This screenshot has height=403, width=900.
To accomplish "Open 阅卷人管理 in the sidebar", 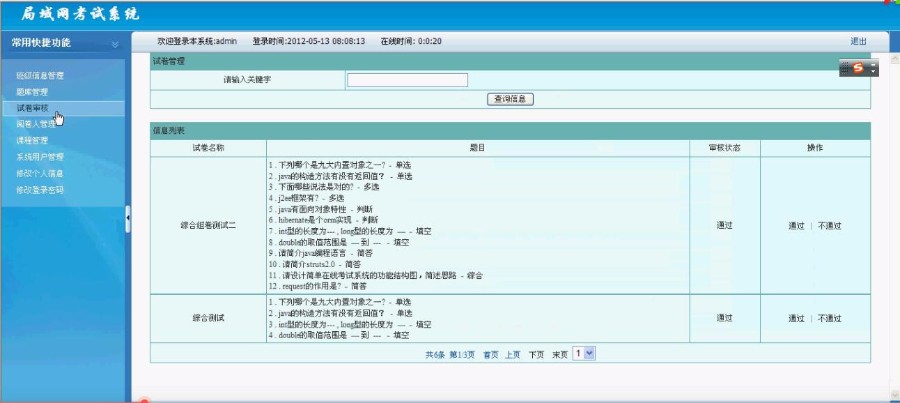I will click(x=36, y=124).
